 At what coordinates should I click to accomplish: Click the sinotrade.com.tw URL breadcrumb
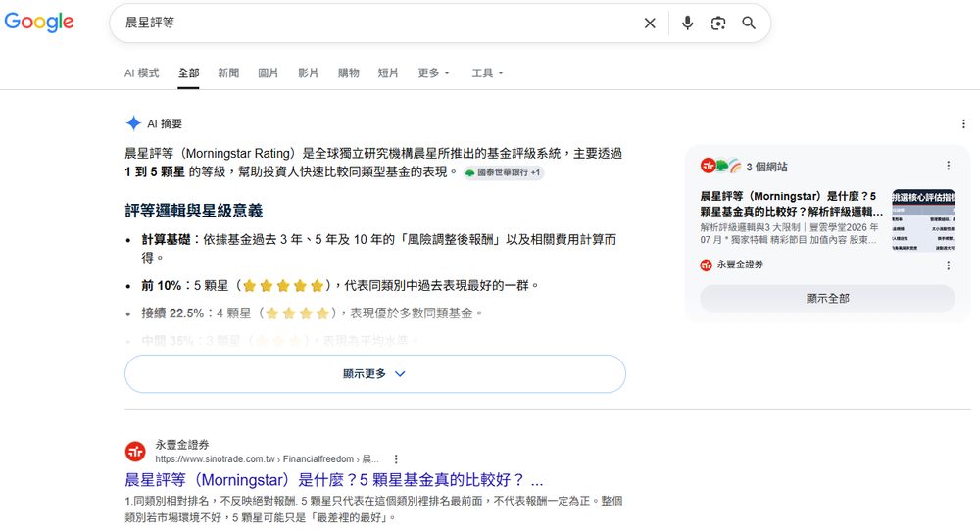click(x=267, y=459)
